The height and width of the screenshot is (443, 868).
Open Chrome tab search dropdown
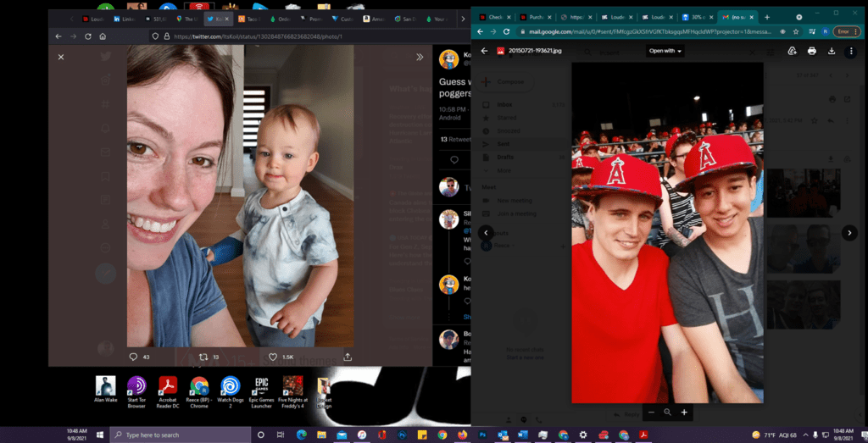tap(799, 17)
